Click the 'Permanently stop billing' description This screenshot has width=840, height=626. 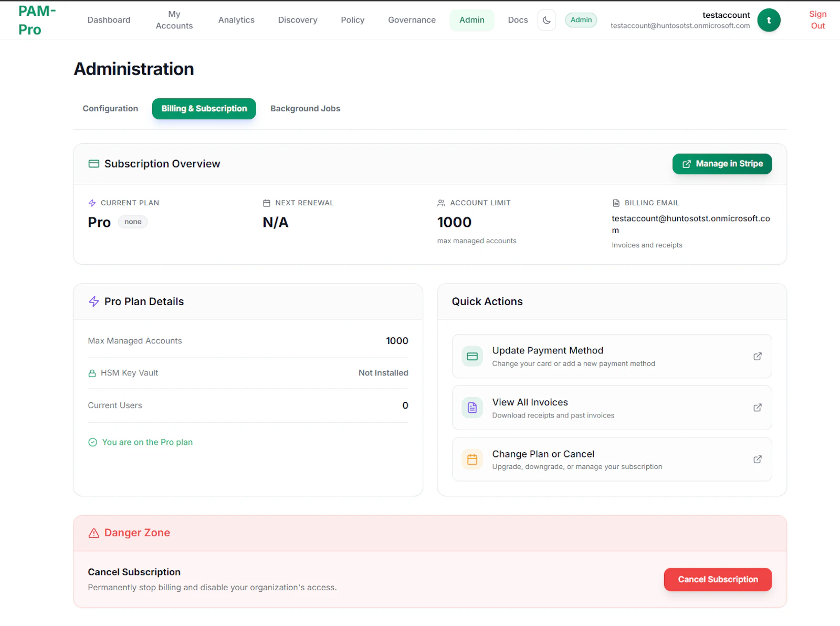[212, 588]
